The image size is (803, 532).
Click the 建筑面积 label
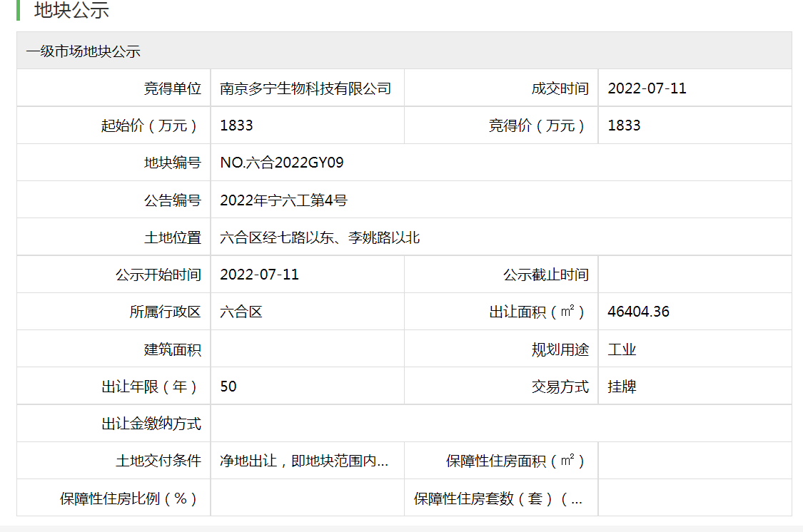pos(172,349)
